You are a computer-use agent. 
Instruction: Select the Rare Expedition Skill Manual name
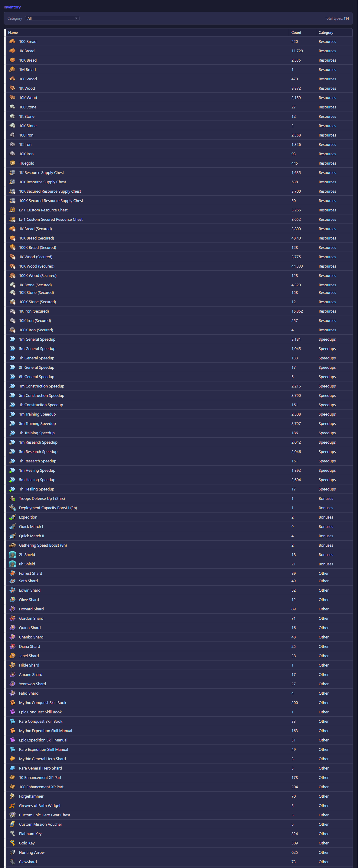tap(44, 750)
